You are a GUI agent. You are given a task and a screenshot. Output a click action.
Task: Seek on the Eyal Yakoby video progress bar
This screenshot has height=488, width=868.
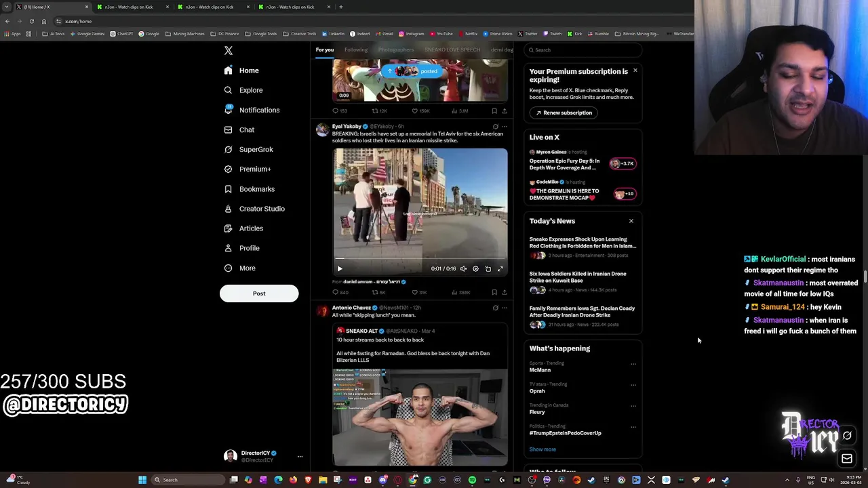420,259
